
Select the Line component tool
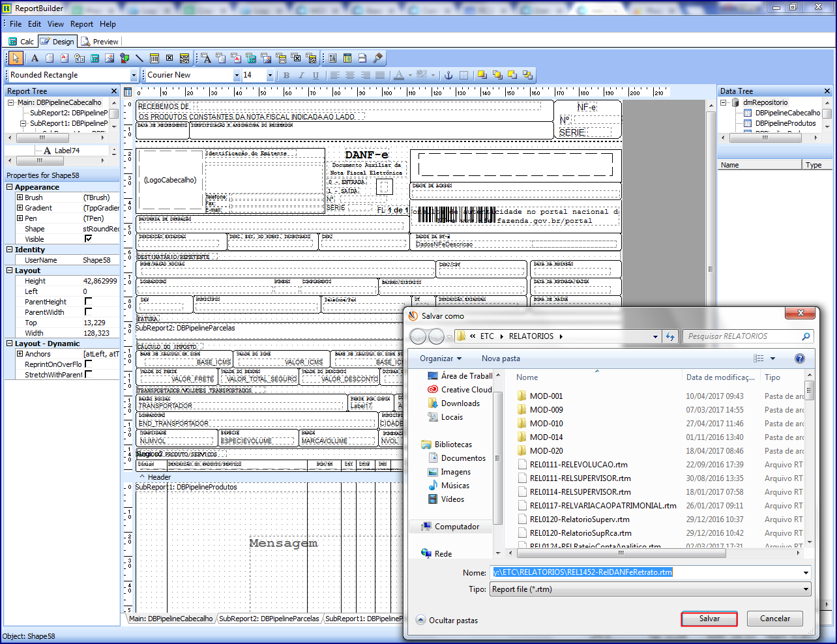click(x=139, y=58)
